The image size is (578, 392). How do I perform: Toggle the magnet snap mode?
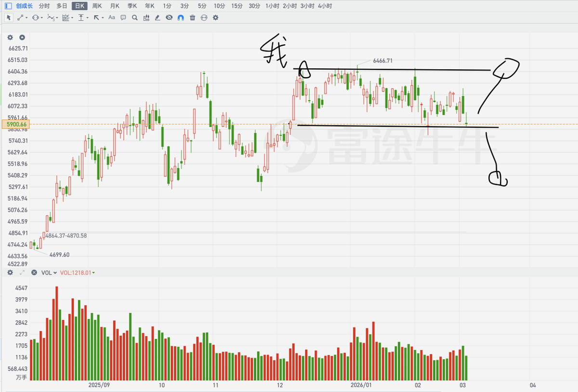click(181, 17)
